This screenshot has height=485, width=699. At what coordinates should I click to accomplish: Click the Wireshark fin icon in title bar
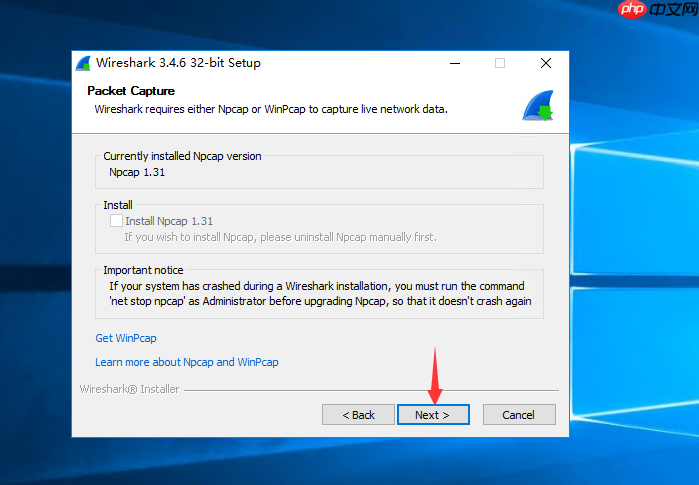(83, 63)
